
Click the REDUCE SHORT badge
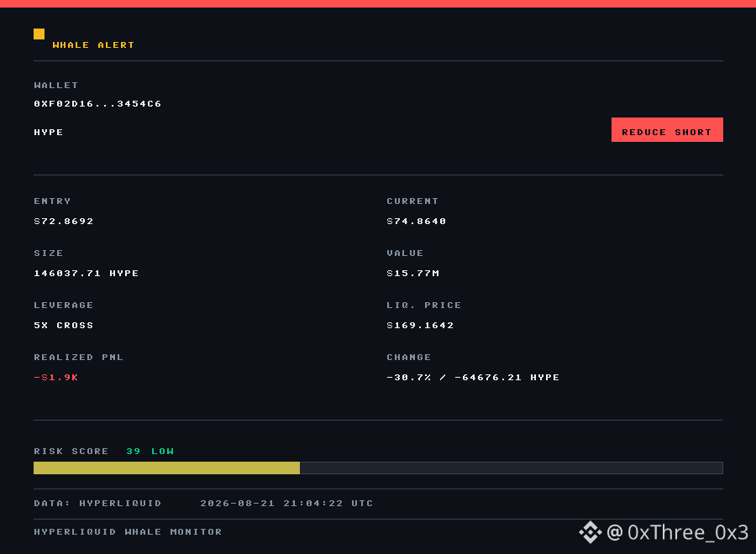[667, 129]
